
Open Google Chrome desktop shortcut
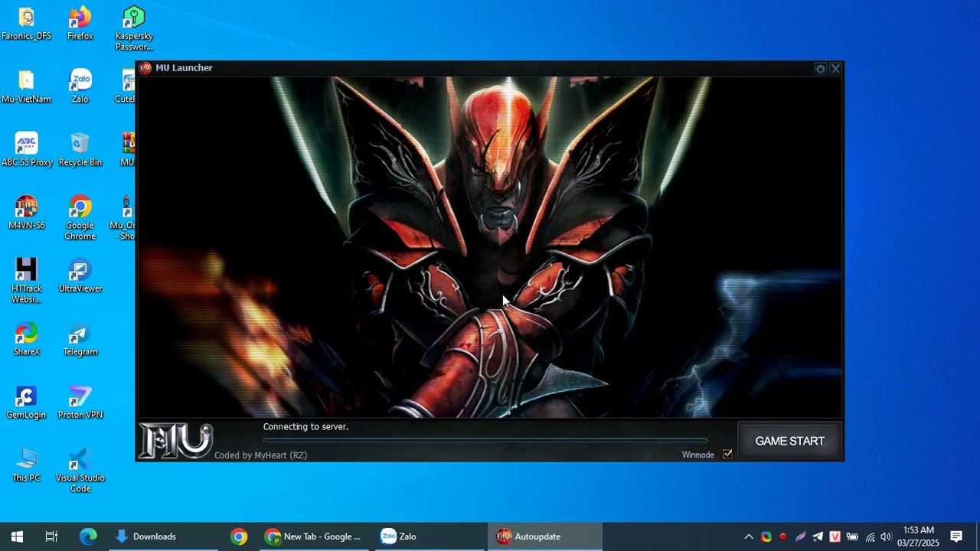80,218
